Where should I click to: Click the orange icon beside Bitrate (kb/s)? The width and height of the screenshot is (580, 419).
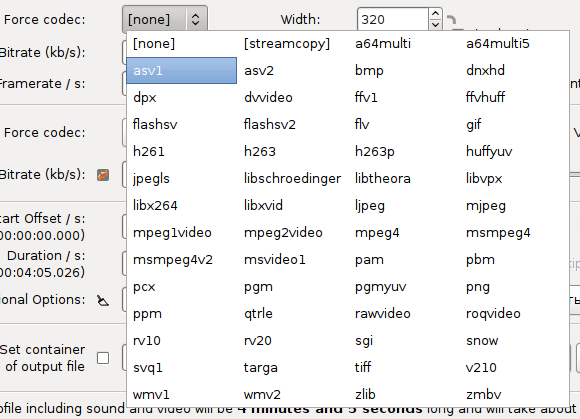[103, 175]
